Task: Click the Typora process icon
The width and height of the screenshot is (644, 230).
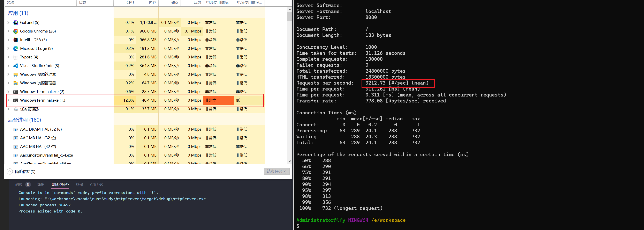Action: (16, 57)
